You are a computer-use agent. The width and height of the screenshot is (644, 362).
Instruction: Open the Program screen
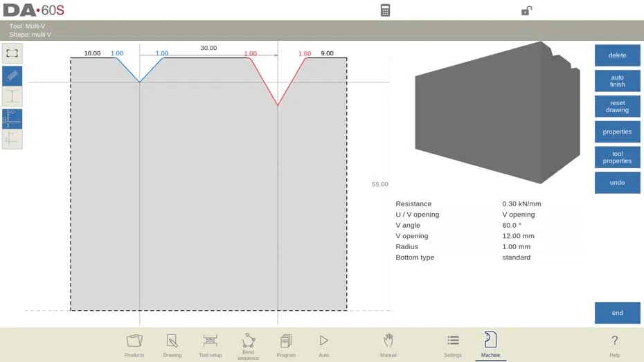286,345
